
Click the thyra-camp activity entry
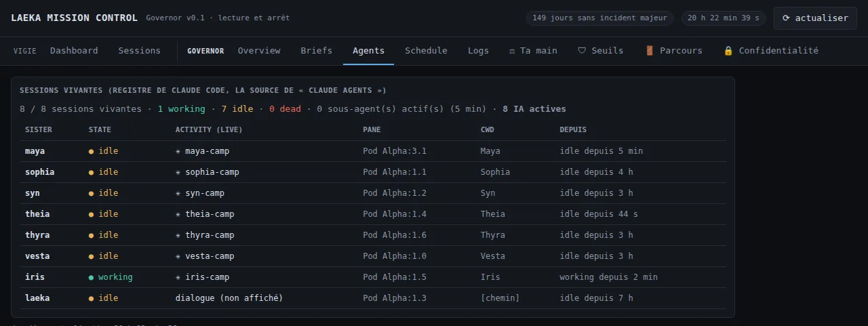point(205,235)
